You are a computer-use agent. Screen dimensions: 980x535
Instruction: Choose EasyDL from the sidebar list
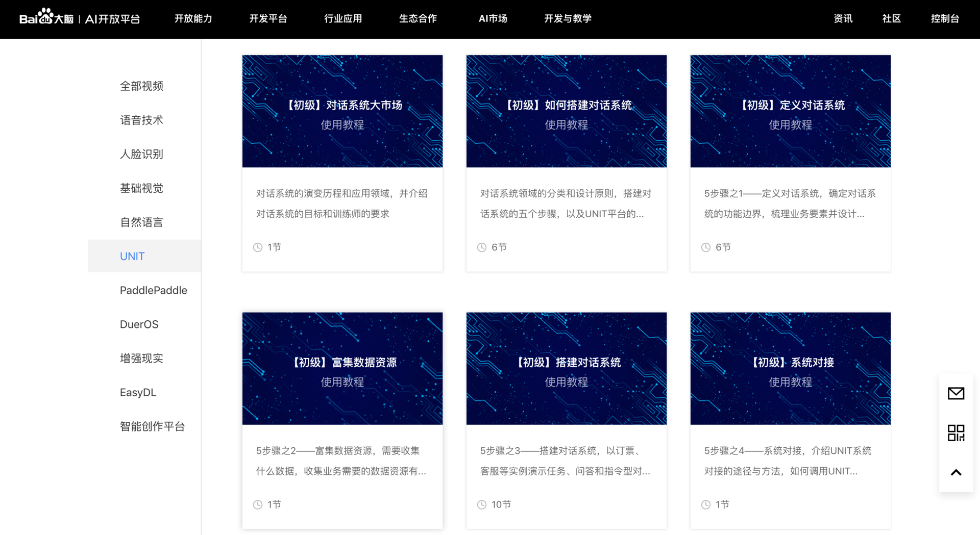(x=138, y=392)
